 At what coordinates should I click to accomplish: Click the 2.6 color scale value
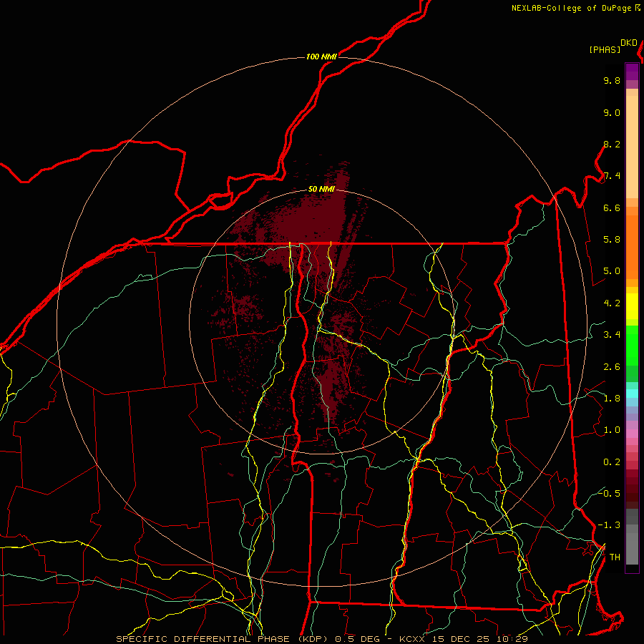point(612,367)
